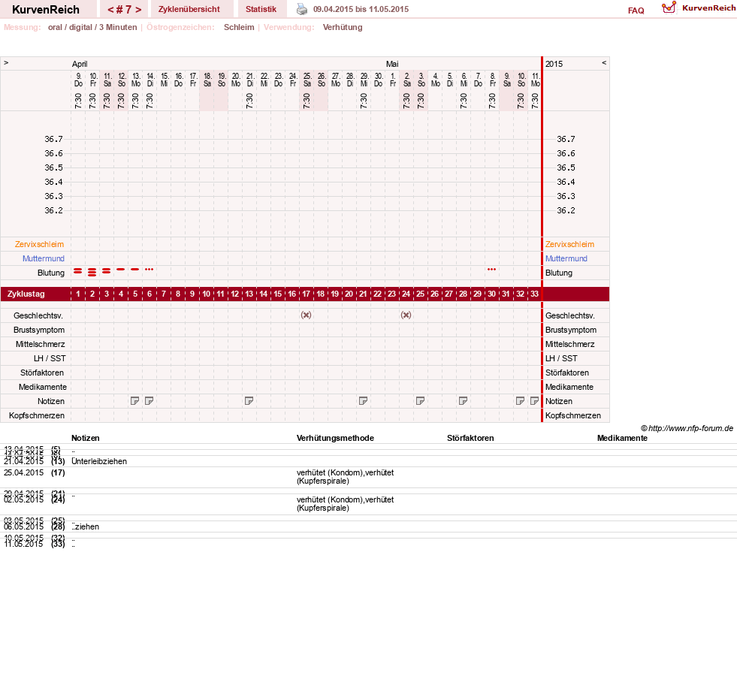Collapse chart with the < arrow beside 2015

coord(604,62)
